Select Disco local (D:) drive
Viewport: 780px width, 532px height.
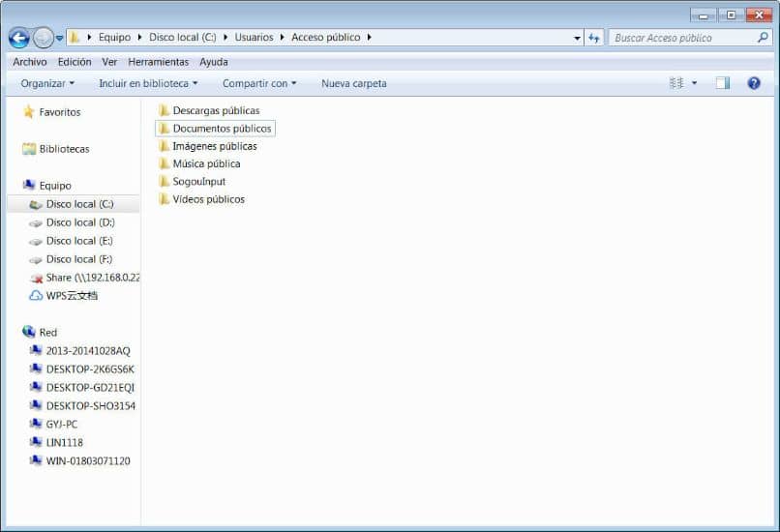click(x=73, y=222)
